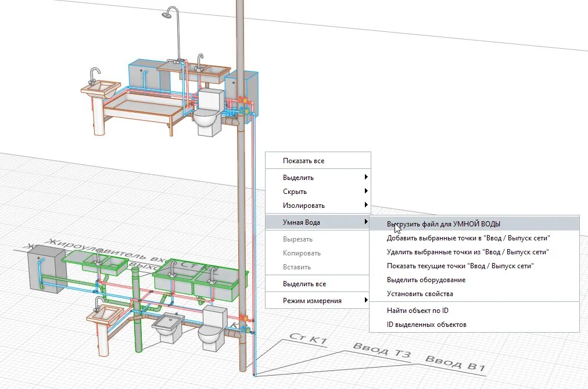Expand arrow next to 'Скрыть'
Screen dimensions: 588x389
[366, 191]
